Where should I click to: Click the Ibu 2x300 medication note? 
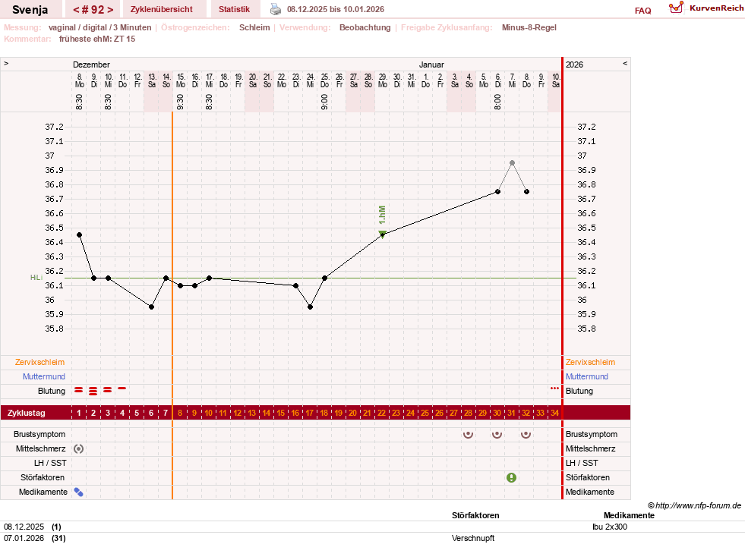tap(610, 527)
